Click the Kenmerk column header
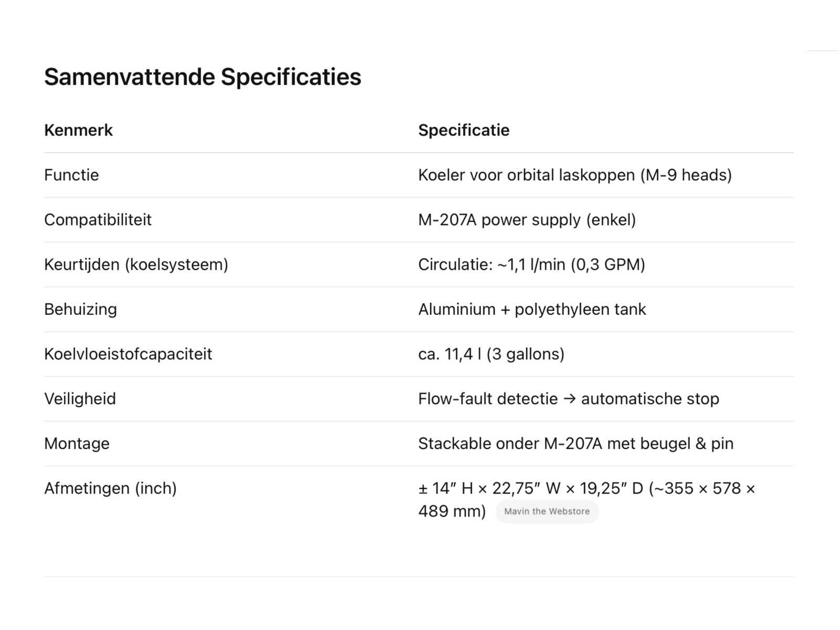Screen dimensions: 840x630 (x=78, y=130)
